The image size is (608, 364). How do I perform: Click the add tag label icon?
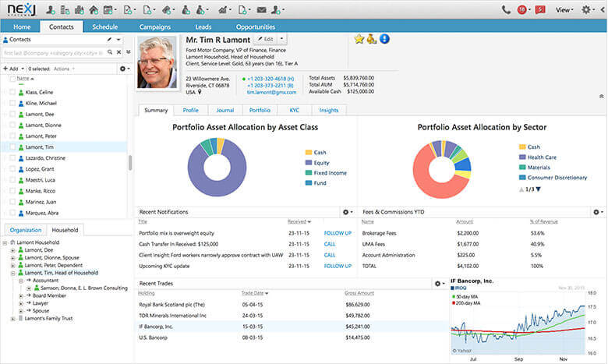point(166,9)
